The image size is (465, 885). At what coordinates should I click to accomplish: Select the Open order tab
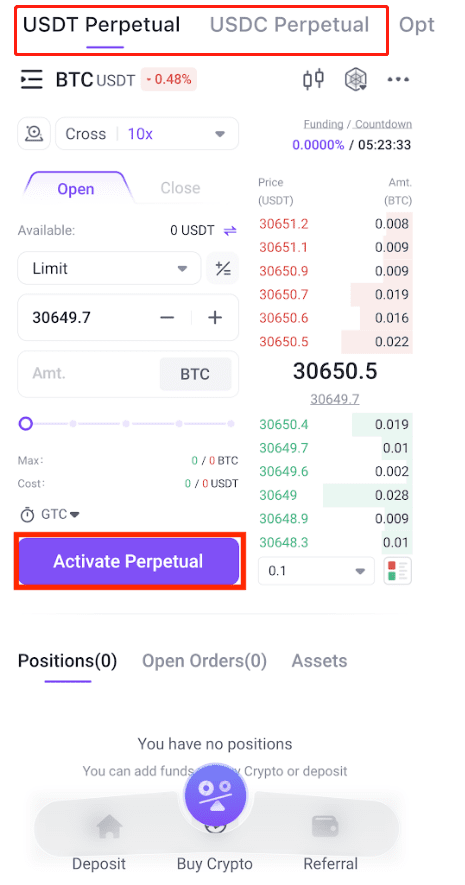pyautogui.click(x=76, y=188)
